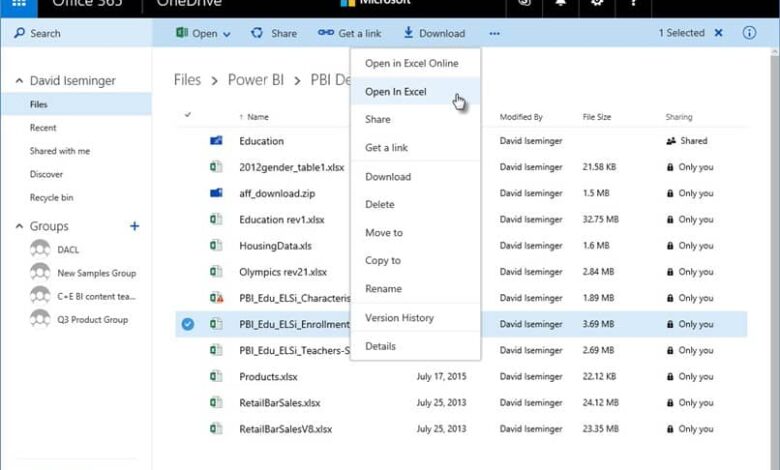Click Only you for HousingData.xls
780x470 pixels.
(x=690, y=246)
